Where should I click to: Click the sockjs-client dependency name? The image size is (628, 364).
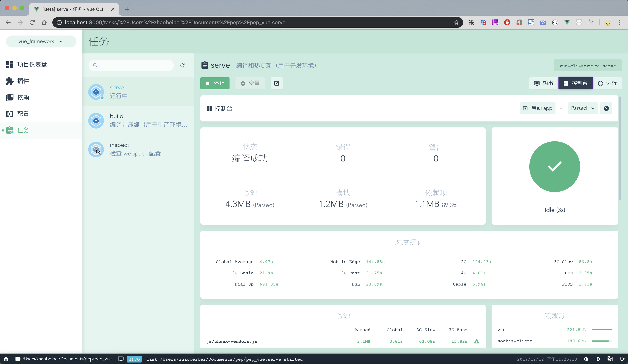tap(515, 341)
